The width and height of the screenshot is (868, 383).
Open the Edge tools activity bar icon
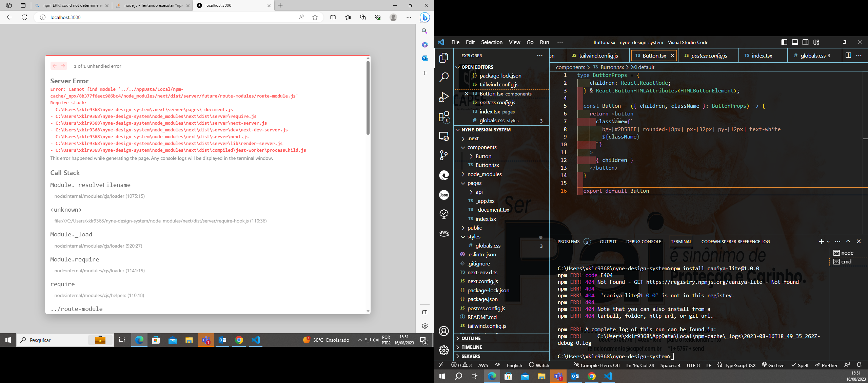(444, 175)
